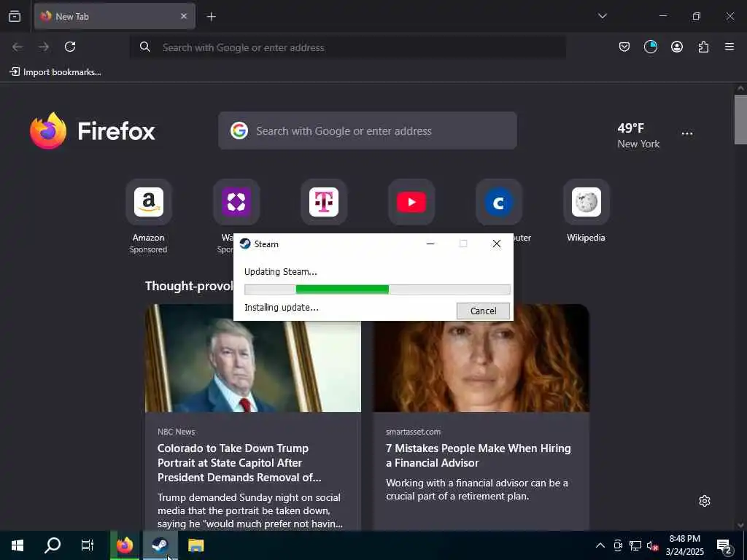Go forward with the forward arrow
Image resolution: width=747 pixels, height=560 pixels.
(x=44, y=47)
